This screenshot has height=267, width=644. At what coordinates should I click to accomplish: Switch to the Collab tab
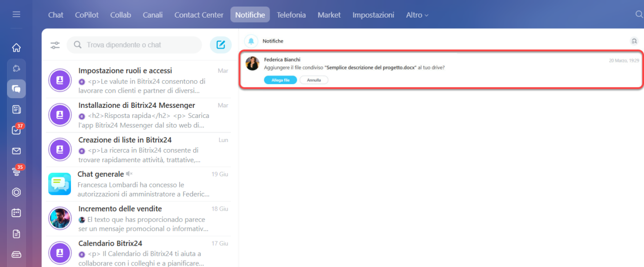[121, 15]
